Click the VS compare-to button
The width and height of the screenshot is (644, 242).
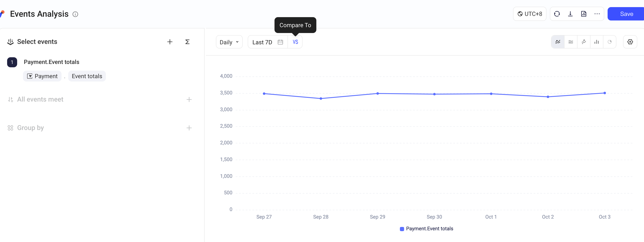point(295,42)
